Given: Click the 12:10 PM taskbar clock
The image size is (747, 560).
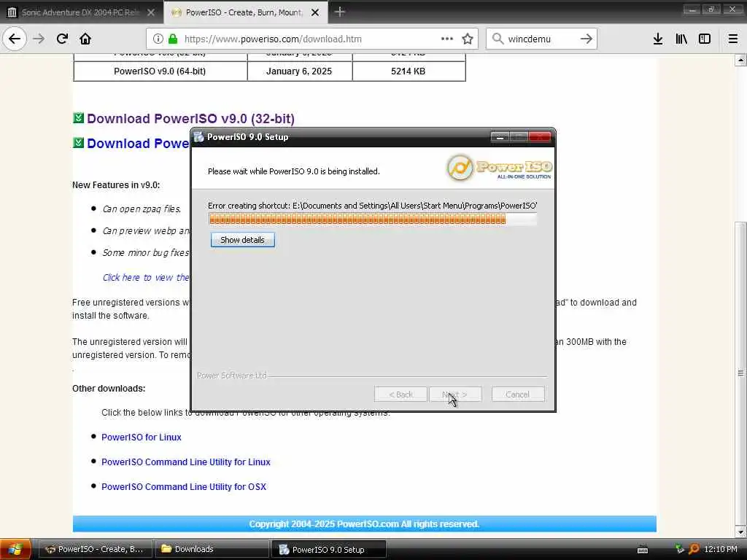Looking at the screenshot, I should 720,549.
